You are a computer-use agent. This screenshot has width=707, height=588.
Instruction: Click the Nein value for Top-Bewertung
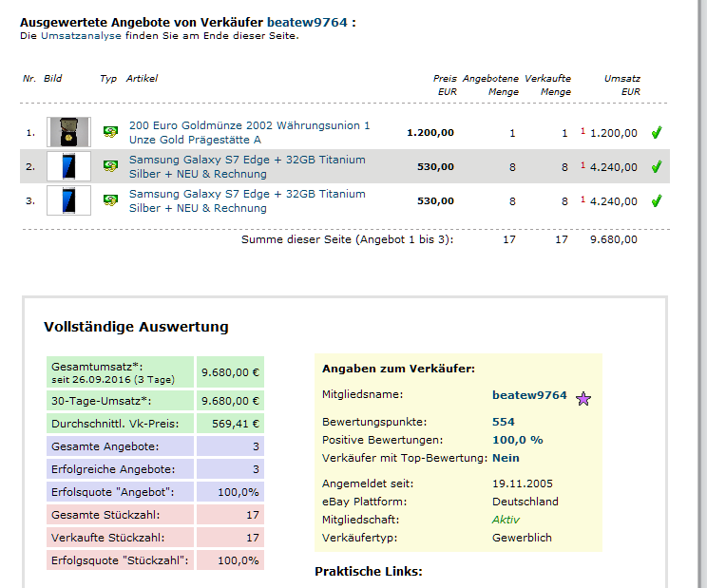point(506,458)
